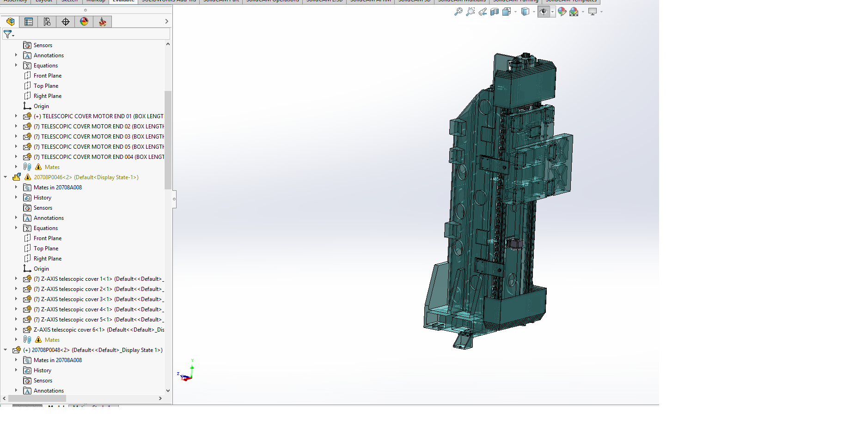Click the Edit Appearance sphere icon
Image resolution: width=868 pixels, height=424 pixels.
click(562, 12)
